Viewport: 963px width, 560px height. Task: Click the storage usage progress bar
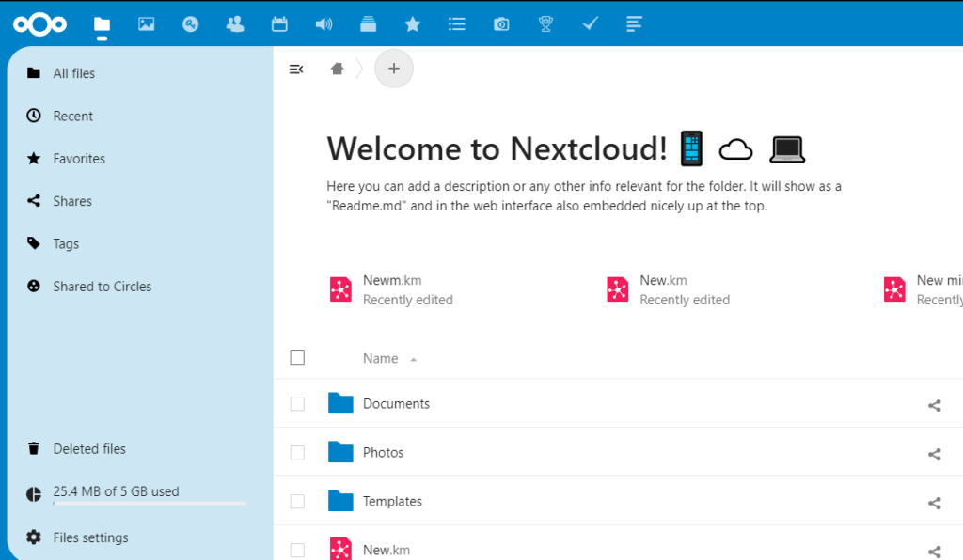point(150,503)
